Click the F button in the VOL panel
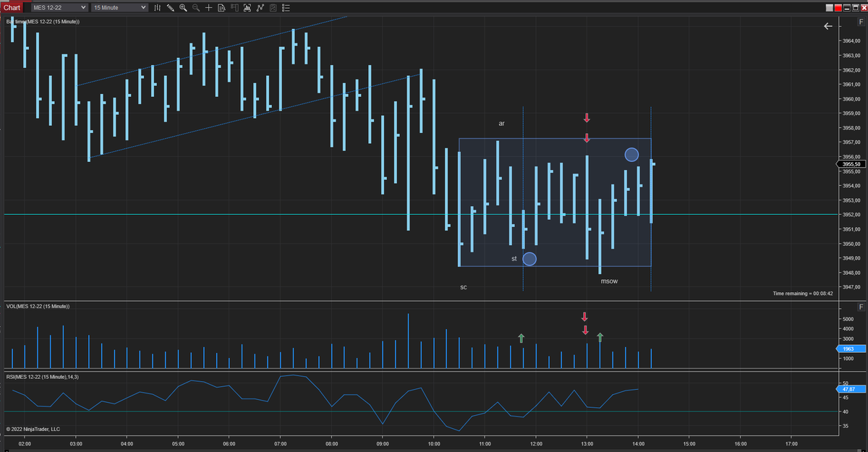 click(x=861, y=307)
